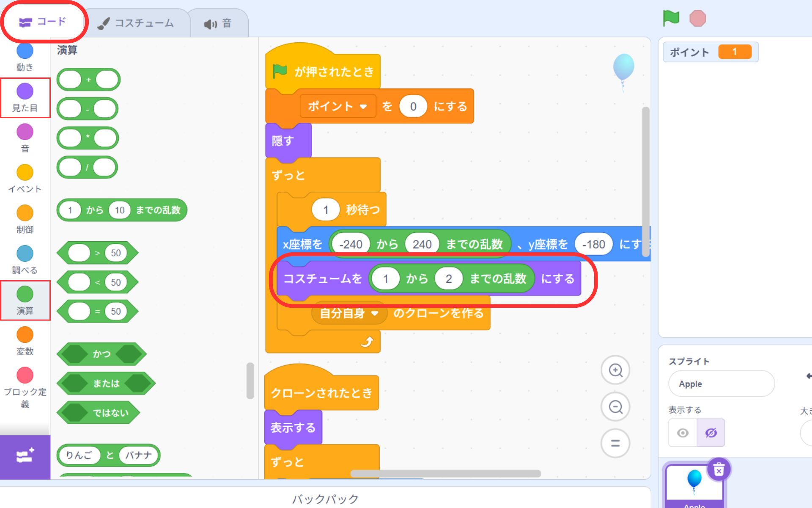Hide the sprite with crossed-eye icon
Image resolution: width=812 pixels, height=508 pixels.
click(711, 433)
